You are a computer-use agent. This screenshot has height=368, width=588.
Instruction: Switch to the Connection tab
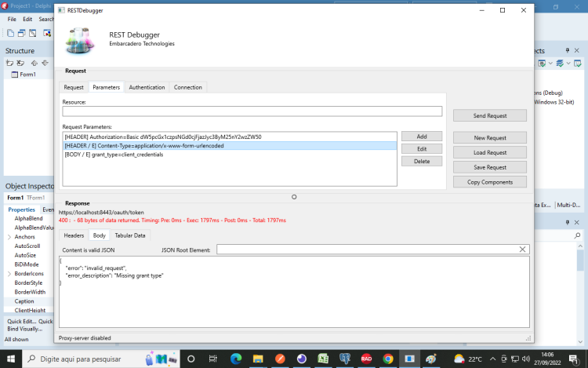pos(188,87)
